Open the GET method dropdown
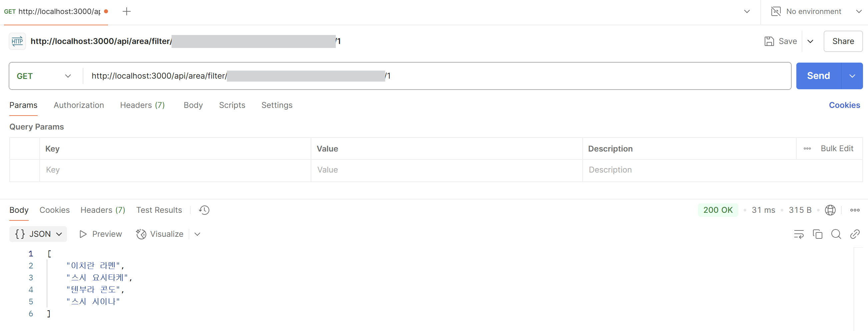This screenshot has height=331, width=868. pos(44,76)
